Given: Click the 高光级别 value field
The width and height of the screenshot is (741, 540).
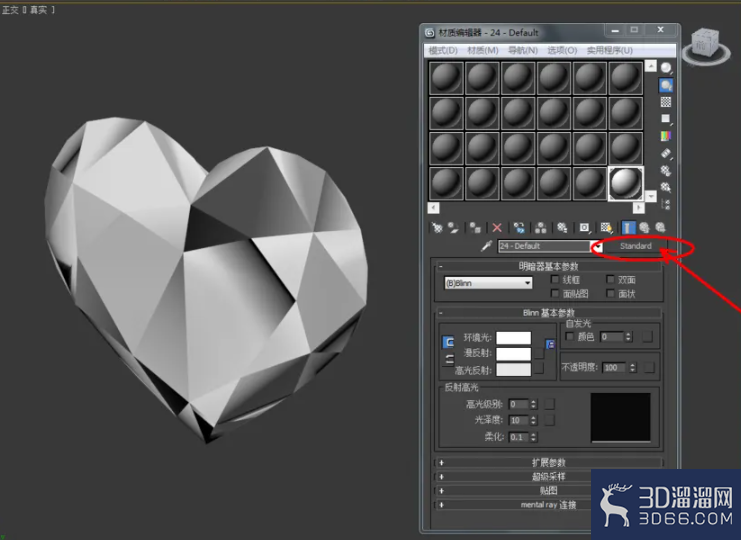Looking at the screenshot, I should pos(519,404).
